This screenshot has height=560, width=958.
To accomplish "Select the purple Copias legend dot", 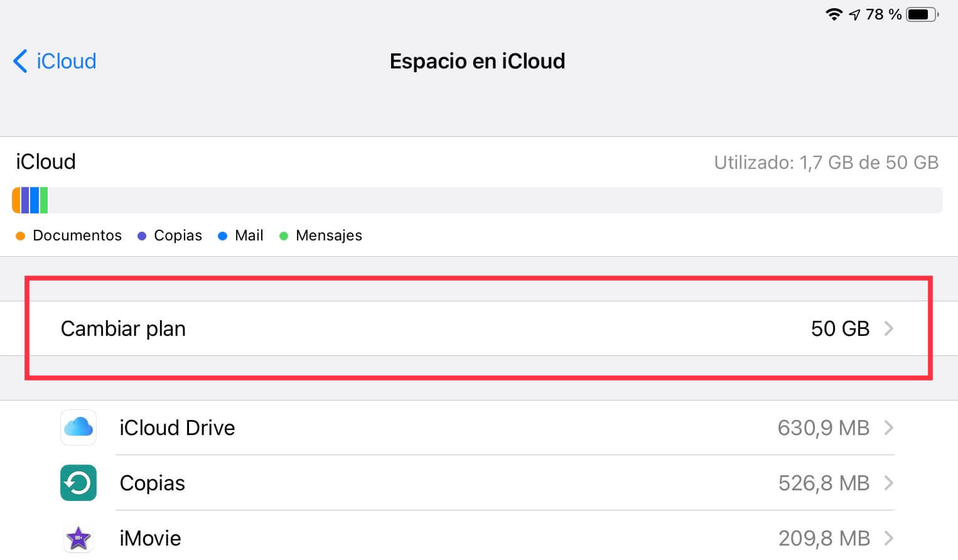I will [141, 235].
